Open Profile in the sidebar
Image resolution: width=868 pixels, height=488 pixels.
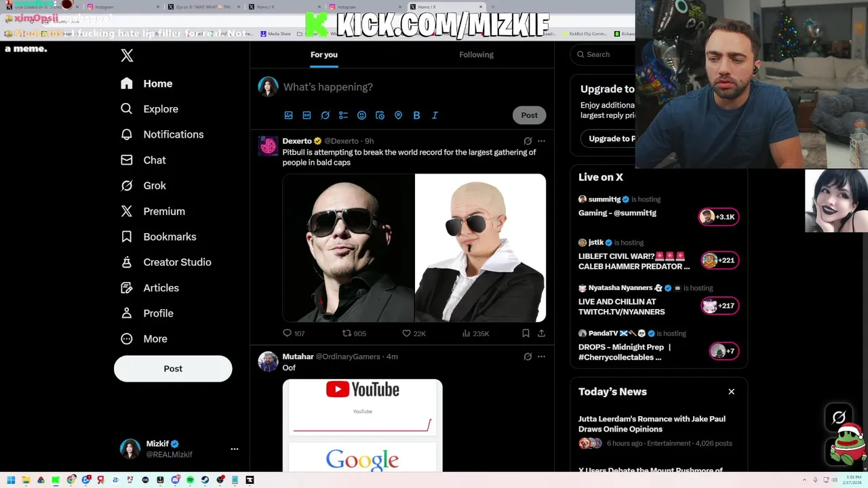[146, 313]
